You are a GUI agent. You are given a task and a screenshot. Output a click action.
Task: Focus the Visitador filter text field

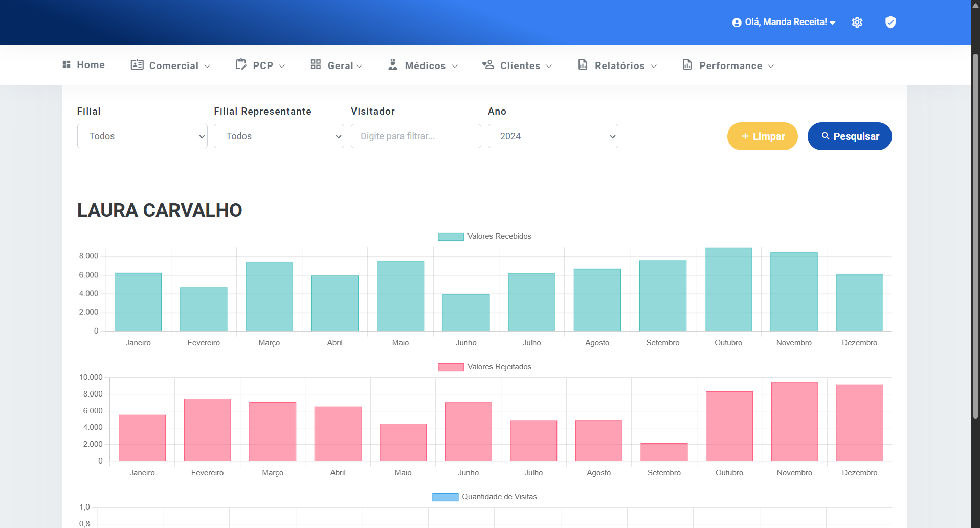pos(416,136)
